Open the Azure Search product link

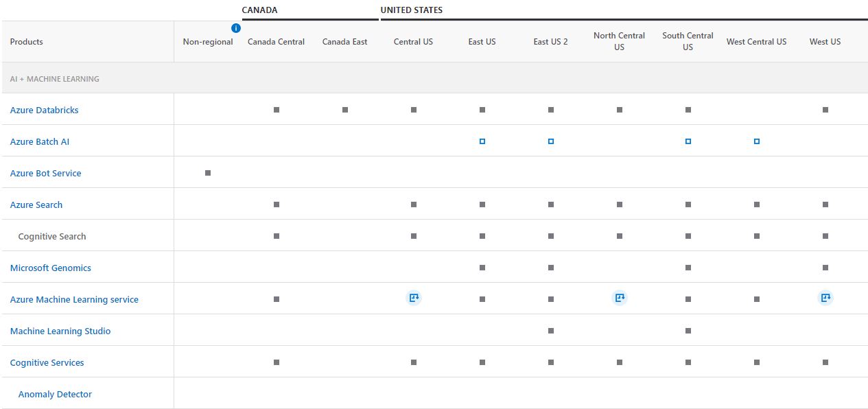pyautogui.click(x=36, y=204)
